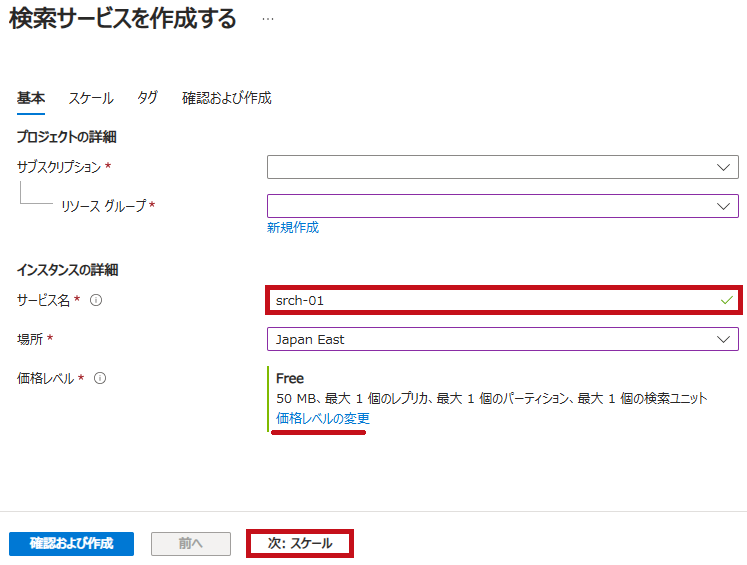Click the 価格レベルの変更 link
The width and height of the screenshot is (747, 565).
pyautogui.click(x=323, y=418)
